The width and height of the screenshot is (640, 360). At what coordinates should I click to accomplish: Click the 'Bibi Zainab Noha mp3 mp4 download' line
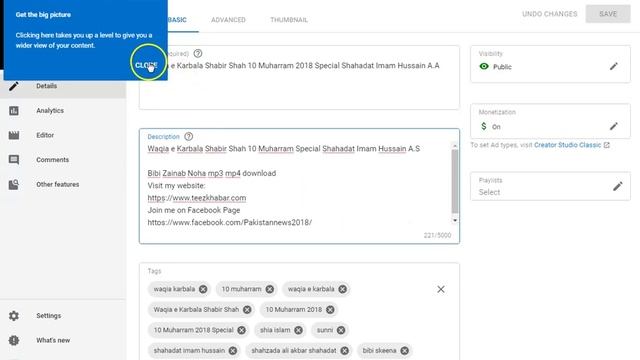coord(212,173)
